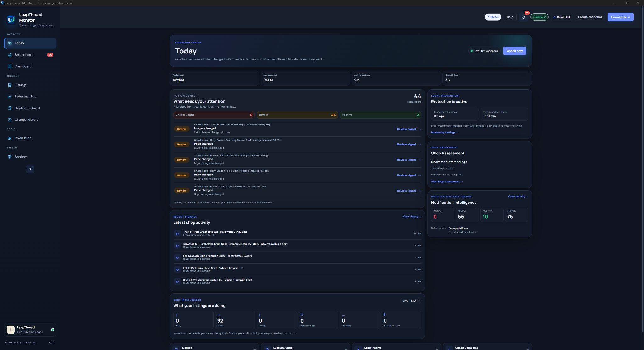Filter actions by Review count 44
This screenshot has height=350, width=644.
pyautogui.click(x=297, y=115)
